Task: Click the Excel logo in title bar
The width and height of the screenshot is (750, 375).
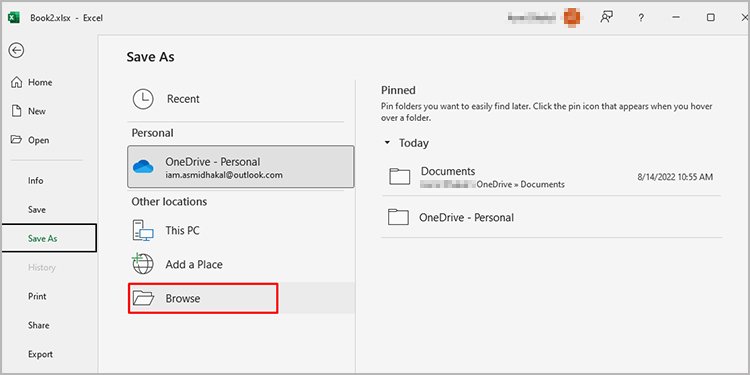Action: click(14, 18)
